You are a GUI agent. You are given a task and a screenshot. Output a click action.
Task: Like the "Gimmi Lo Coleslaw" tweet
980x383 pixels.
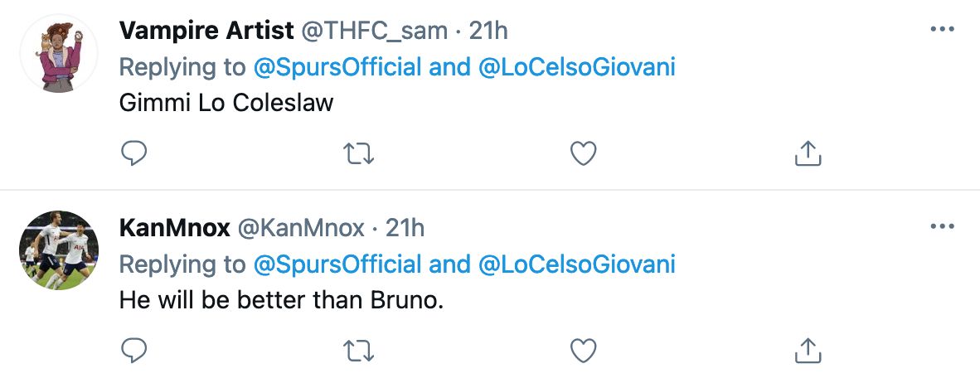(x=585, y=153)
